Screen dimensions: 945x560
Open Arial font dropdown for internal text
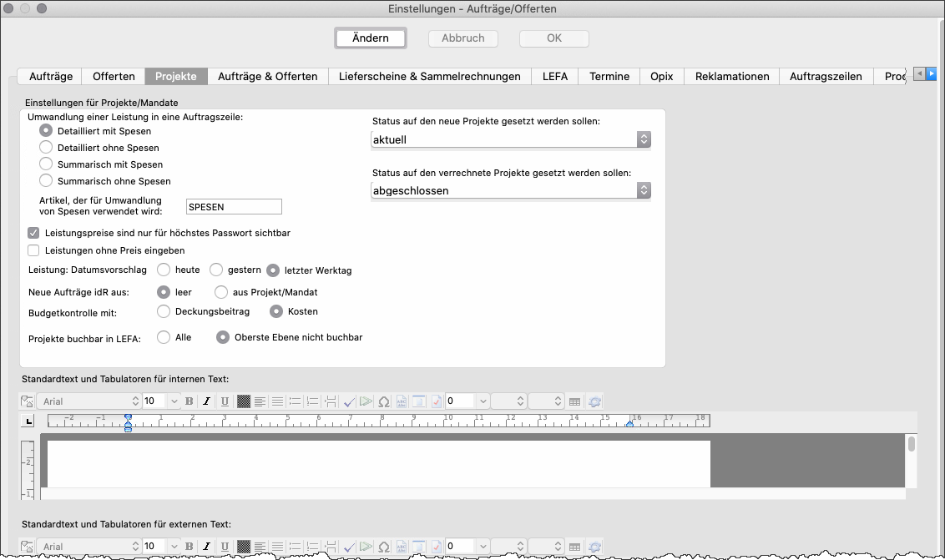point(91,401)
